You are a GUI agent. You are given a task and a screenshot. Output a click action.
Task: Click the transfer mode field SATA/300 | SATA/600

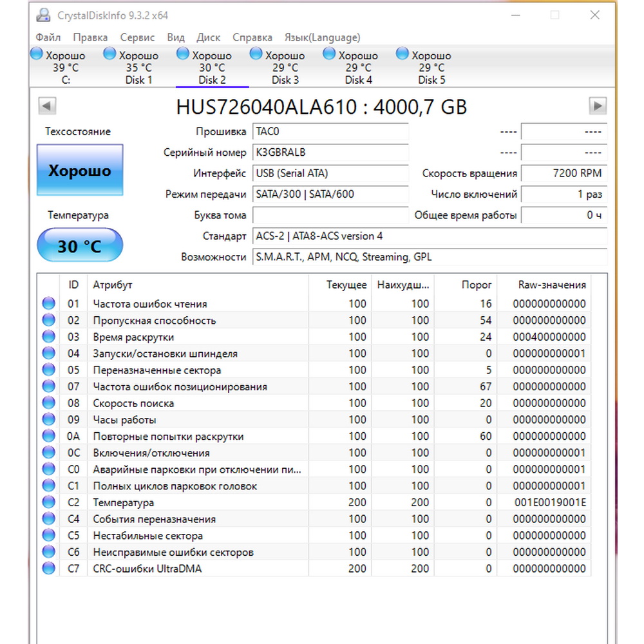point(330,194)
